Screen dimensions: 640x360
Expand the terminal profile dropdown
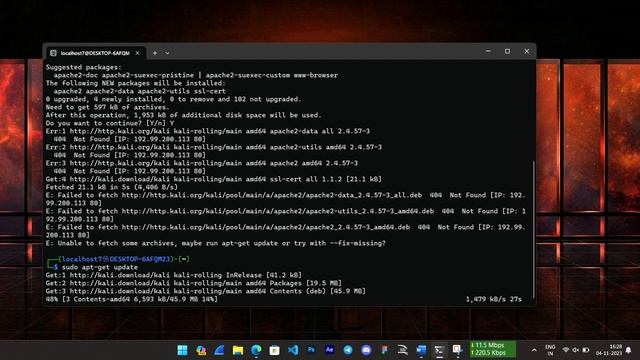167,53
